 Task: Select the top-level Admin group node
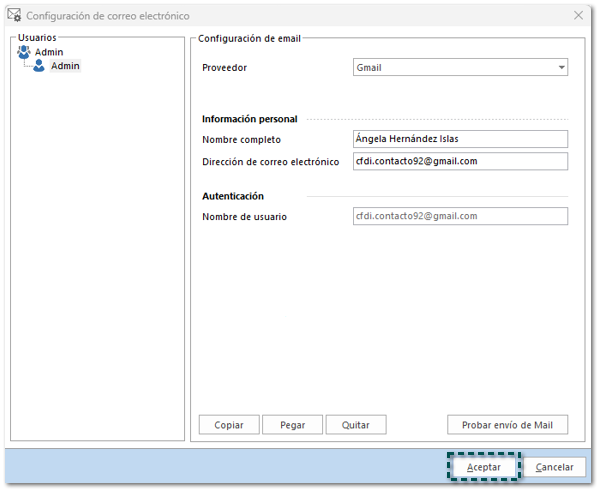(x=49, y=52)
